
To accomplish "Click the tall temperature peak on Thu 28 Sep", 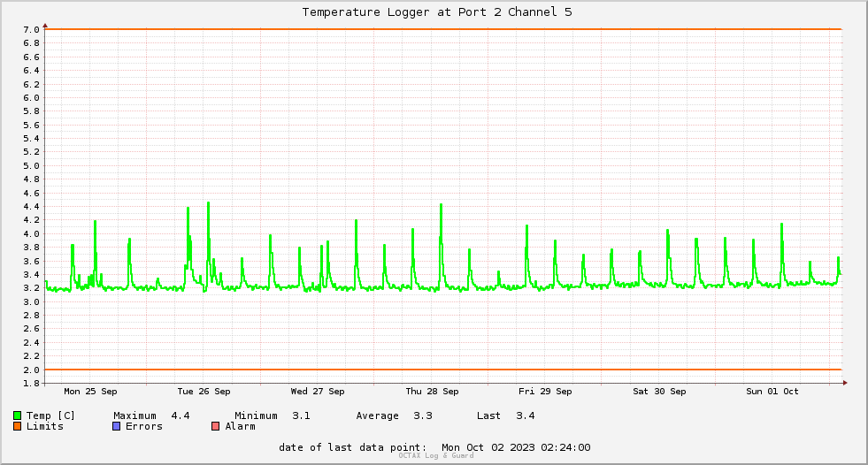I will (x=442, y=205).
